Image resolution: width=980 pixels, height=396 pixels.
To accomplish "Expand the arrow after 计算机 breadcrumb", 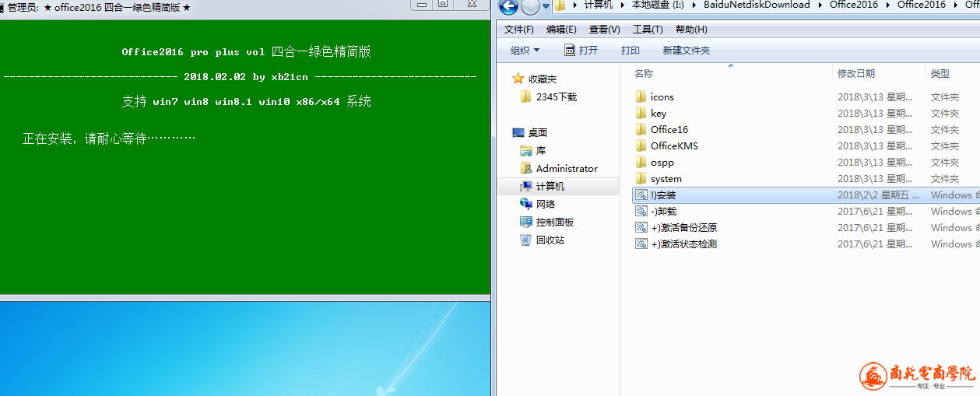I will [622, 5].
